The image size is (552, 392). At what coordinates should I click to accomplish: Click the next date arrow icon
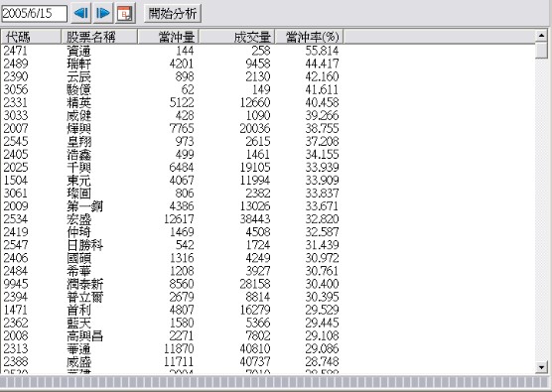tap(103, 13)
